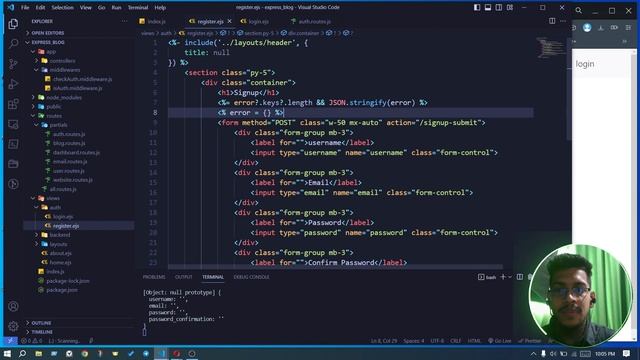Open the Help menu
The width and height of the screenshot is (640, 360).
160,7
